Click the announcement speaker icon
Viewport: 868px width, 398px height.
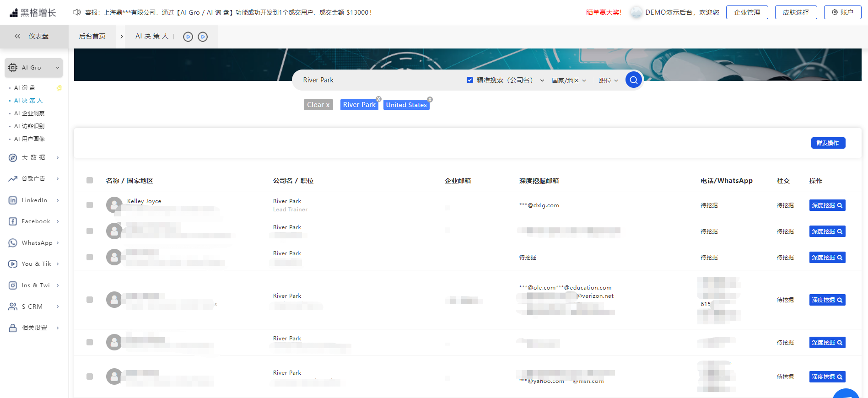[x=77, y=12]
